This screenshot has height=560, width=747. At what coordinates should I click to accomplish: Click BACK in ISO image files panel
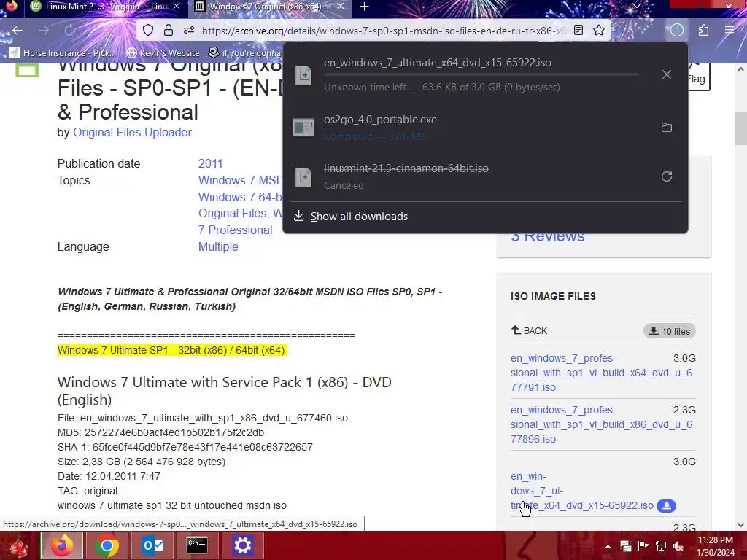click(530, 330)
